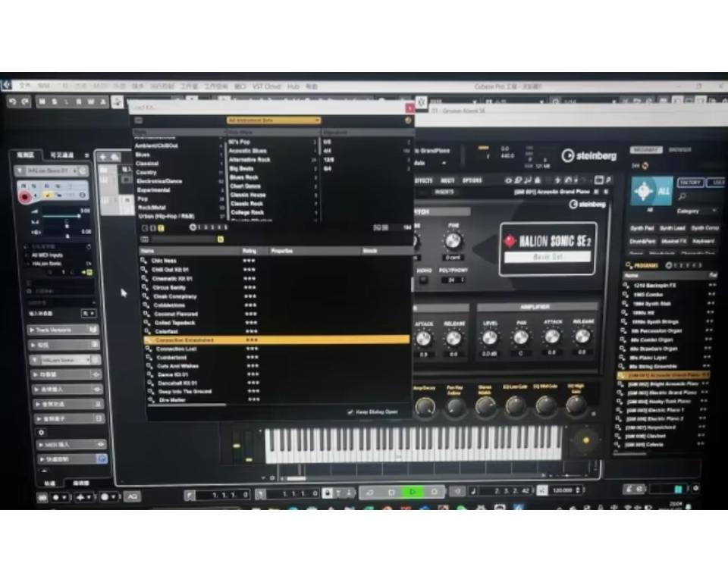
Task: Open the MULTI tab in HALion Sonic
Action: click(447, 180)
